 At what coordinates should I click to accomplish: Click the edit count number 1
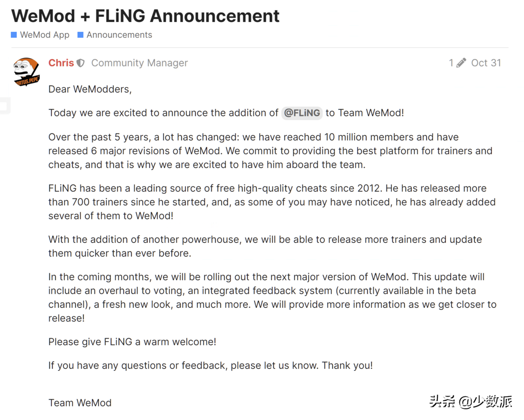(x=451, y=63)
